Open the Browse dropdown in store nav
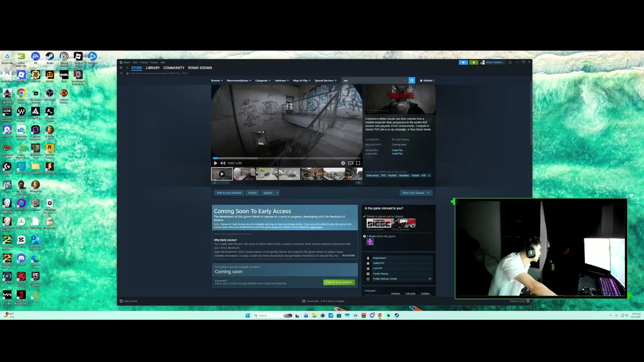This screenshot has height=362, width=644. [216, 80]
